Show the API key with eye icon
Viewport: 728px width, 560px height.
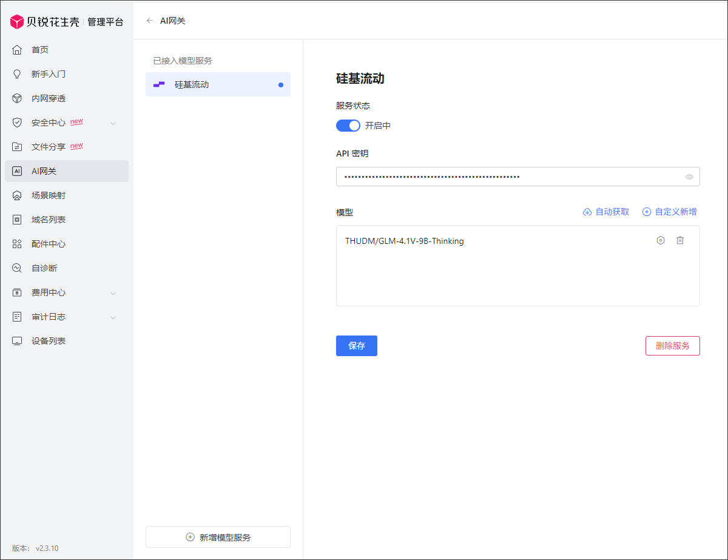coord(689,177)
